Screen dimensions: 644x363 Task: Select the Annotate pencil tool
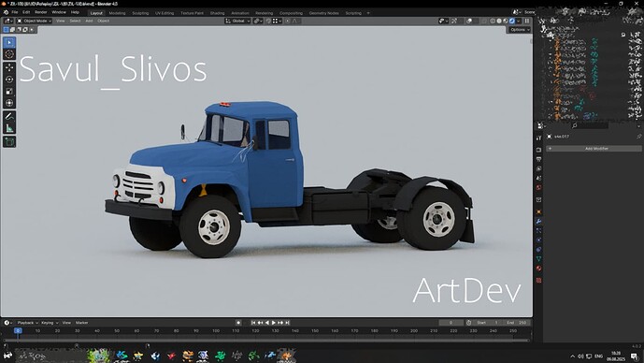[9, 116]
